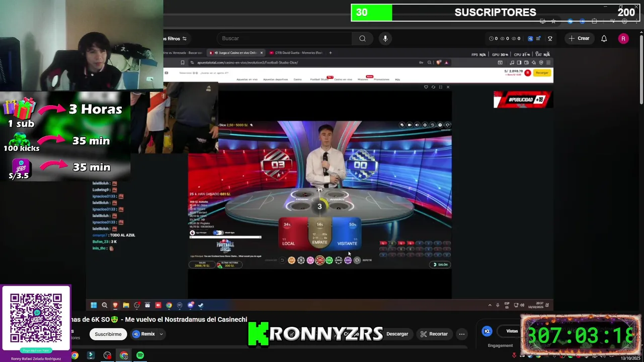Open Football Studio menu item

319,79
